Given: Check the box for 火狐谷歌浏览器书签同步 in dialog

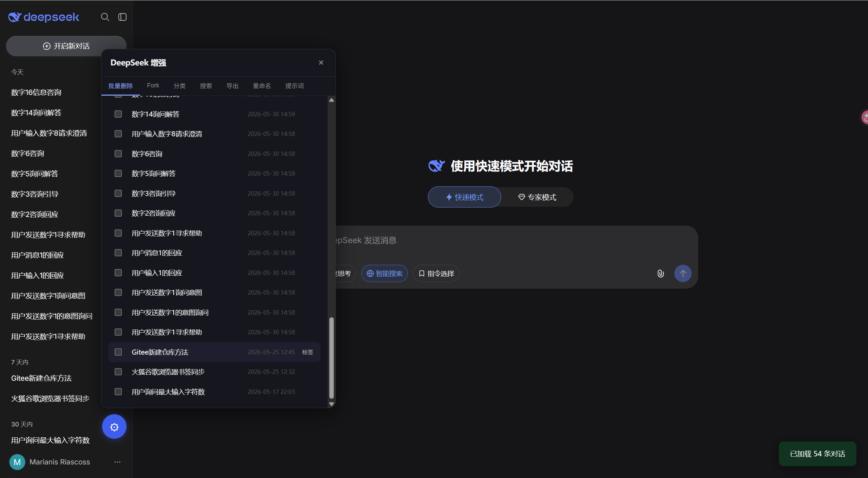Looking at the screenshot, I should (118, 372).
